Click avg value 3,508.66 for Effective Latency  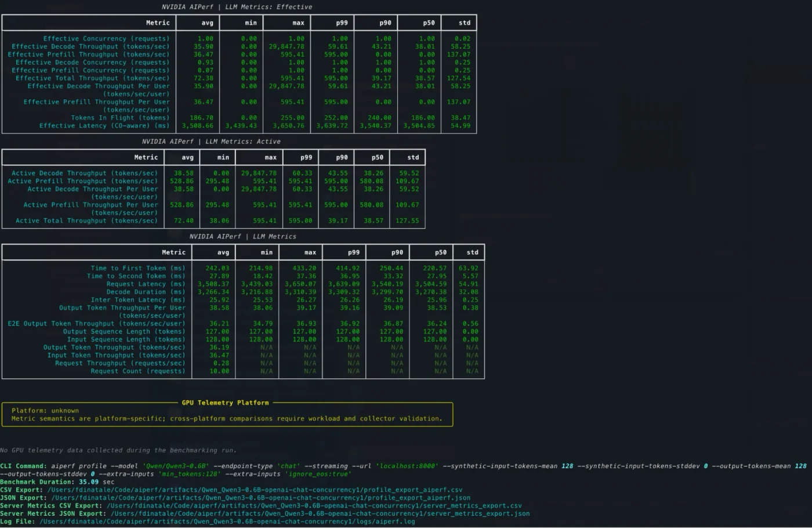(x=197, y=125)
